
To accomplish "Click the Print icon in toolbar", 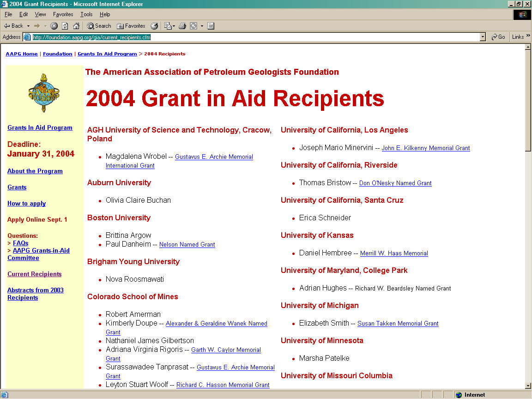I will (182, 26).
